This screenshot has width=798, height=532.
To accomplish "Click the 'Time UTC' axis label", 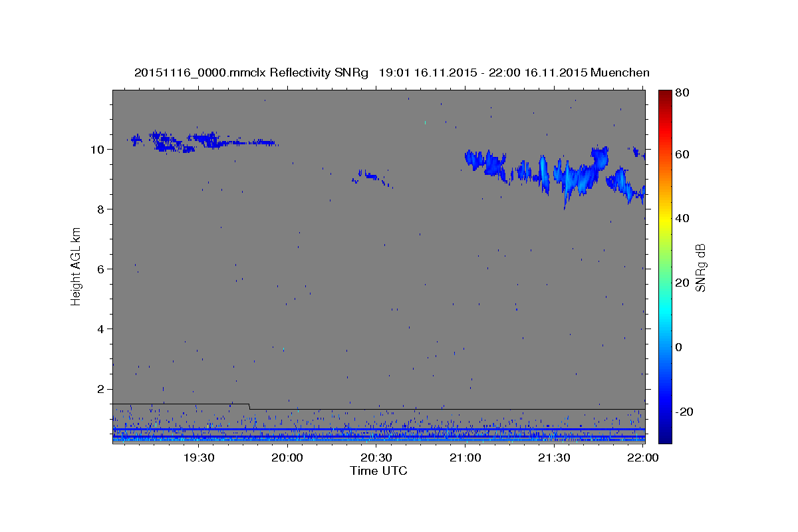I will point(378,471).
